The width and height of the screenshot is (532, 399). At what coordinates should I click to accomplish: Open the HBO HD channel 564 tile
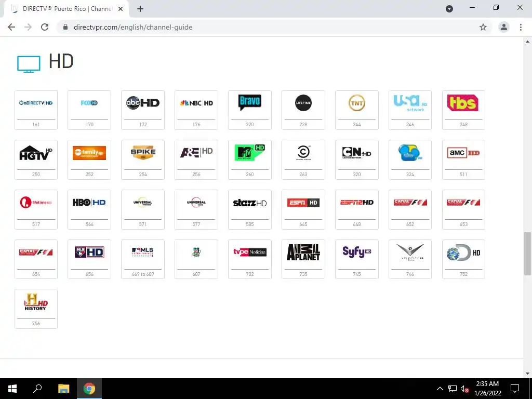pos(89,209)
